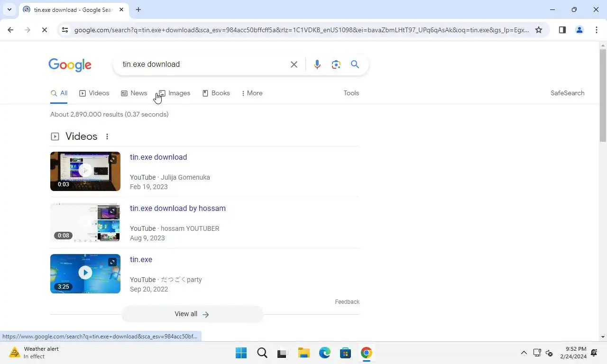This screenshot has width=607, height=364.
Task: Switch to the Books search tab
Action: pos(216,93)
